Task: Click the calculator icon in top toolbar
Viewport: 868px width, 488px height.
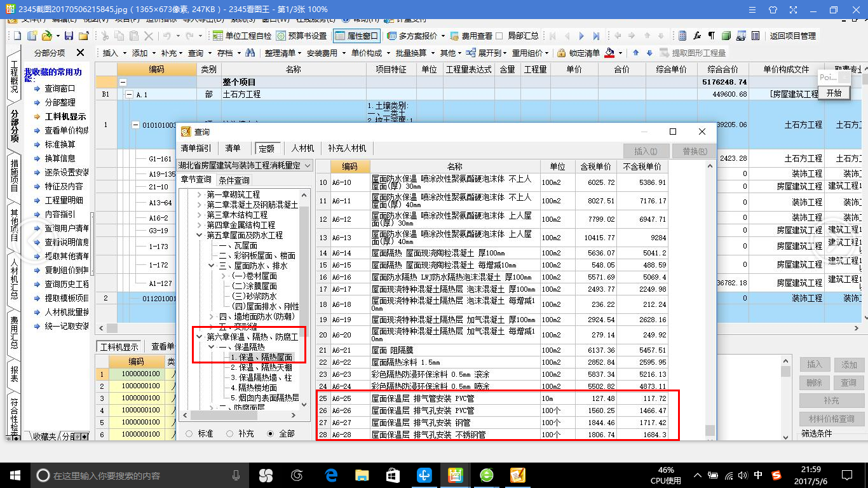Action: 682,36
